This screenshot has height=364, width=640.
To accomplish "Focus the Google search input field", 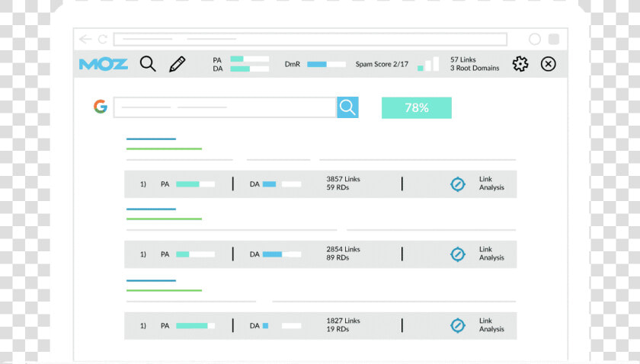I will 225,107.
